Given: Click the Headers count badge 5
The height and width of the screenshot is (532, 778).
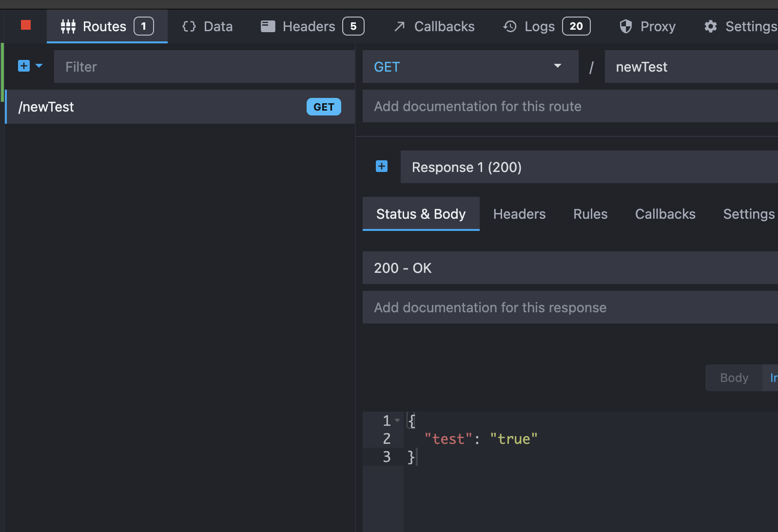Looking at the screenshot, I should click(x=353, y=26).
